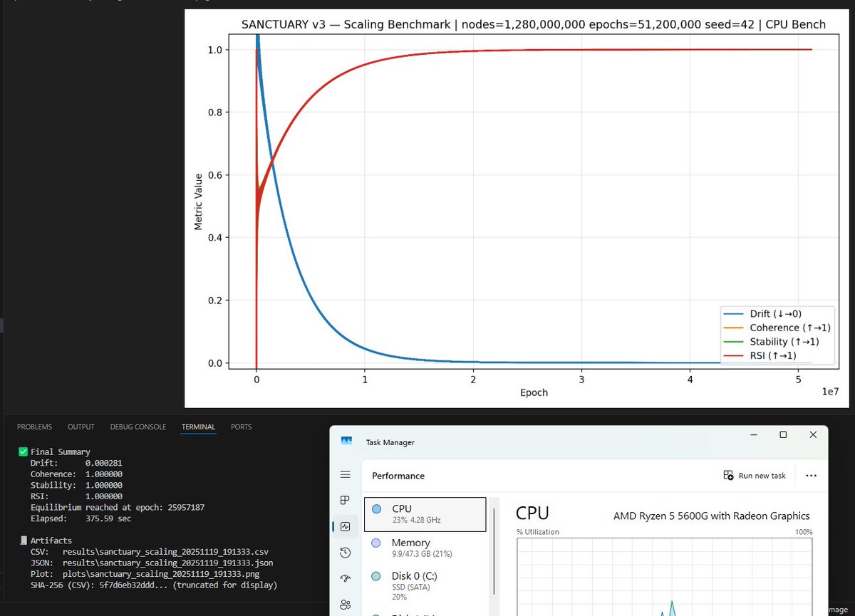Screen dimensions: 855x616
Task: Select the PORTS tab label
Action: coord(241,427)
